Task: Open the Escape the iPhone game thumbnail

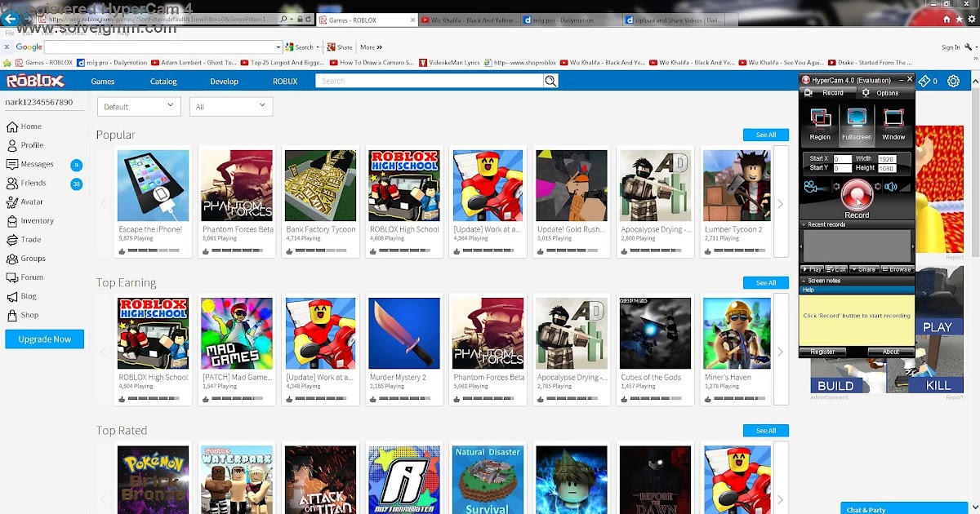Action: tap(153, 185)
